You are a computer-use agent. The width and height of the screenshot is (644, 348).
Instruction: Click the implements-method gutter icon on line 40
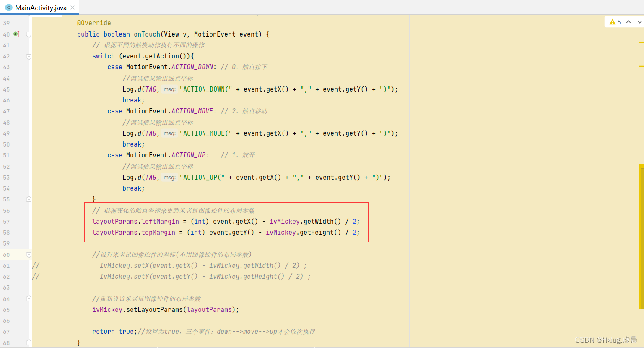pyautogui.click(x=17, y=34)
